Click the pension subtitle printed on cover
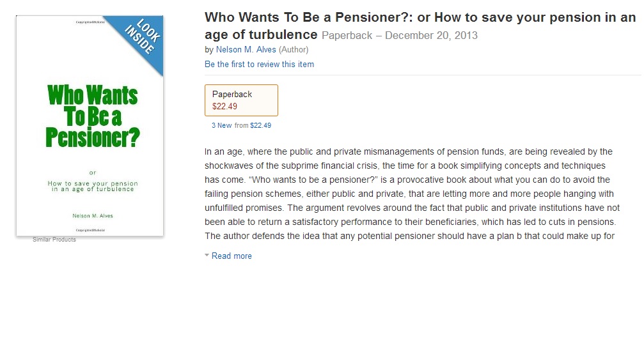 [x=93, y=187]
